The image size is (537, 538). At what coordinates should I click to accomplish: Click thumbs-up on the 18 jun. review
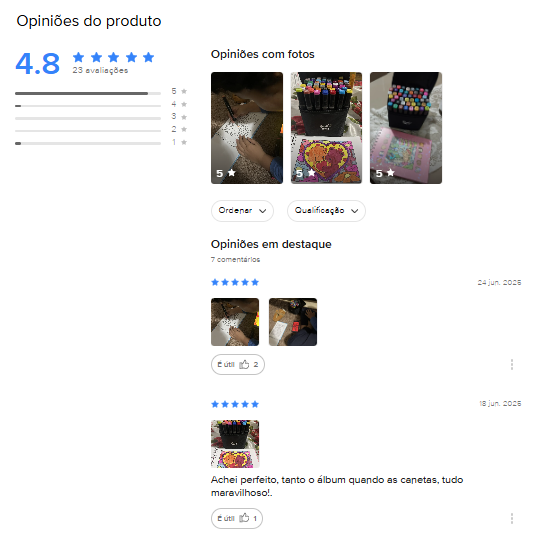click(x=236, y=518)
